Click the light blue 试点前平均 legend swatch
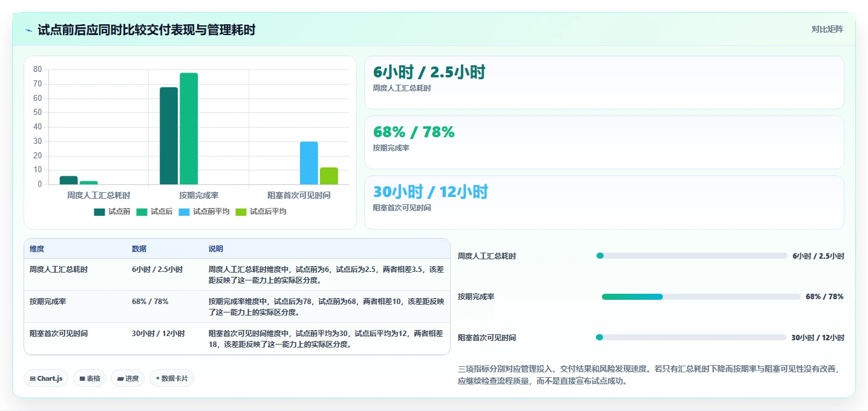The width and height of the screenshot is (868, 411). tap(184, 212)
